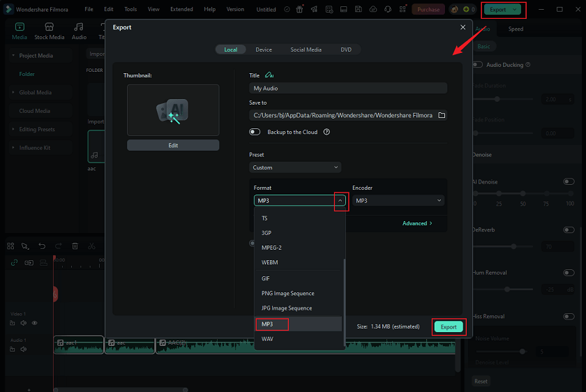Switch to the Social Media export tab

pos(306,50)
